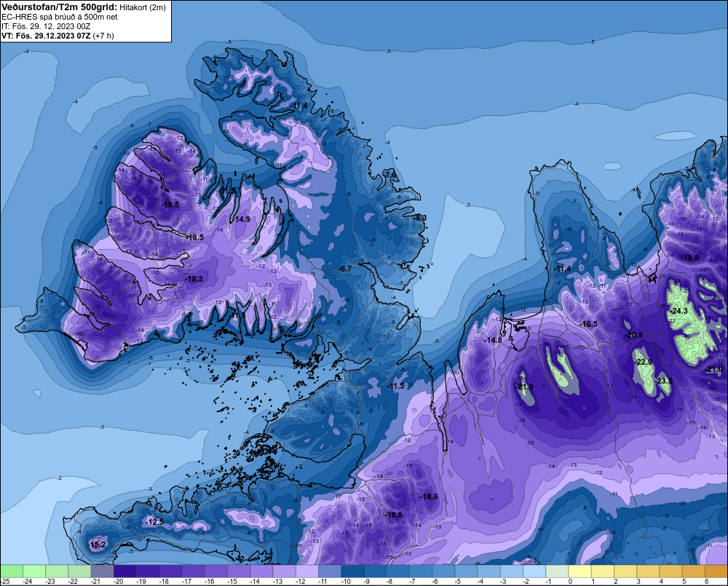
Task: Click the -21.9 temperature value on the map
Action: (525, 387)
